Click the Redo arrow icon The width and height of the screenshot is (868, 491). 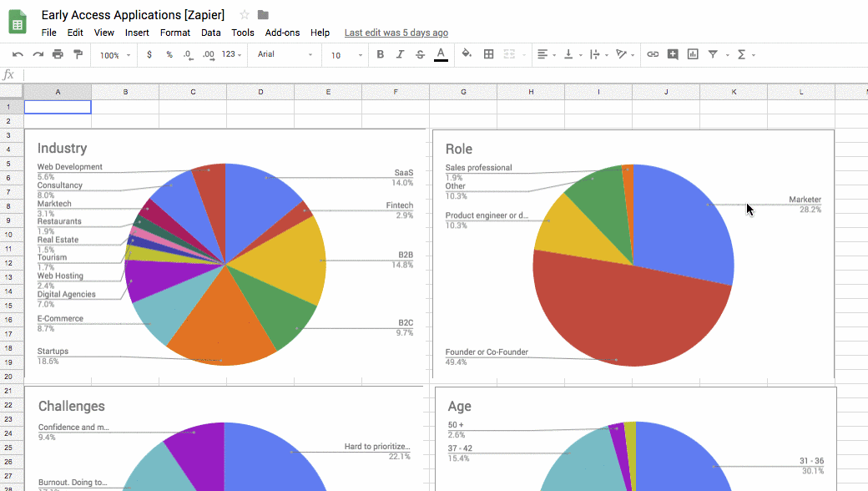click(x=38, y=54)
